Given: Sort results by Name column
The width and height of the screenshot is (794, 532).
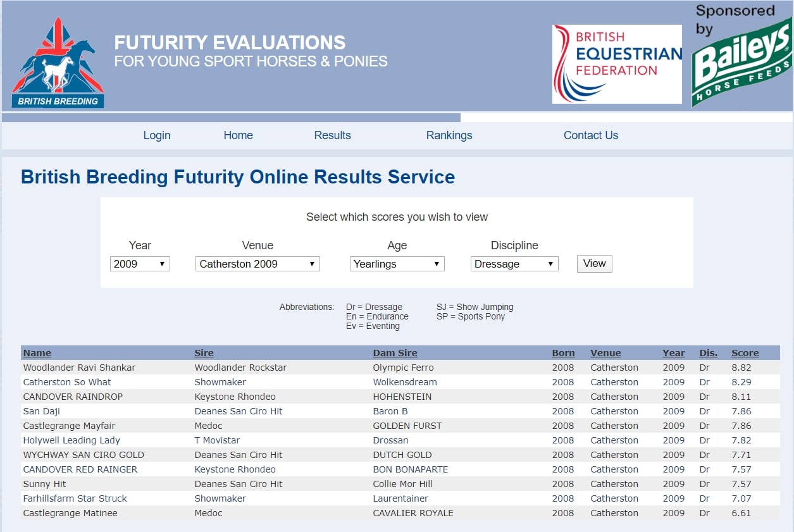Looking at the screenshot, I should click(x=37, y=353).
